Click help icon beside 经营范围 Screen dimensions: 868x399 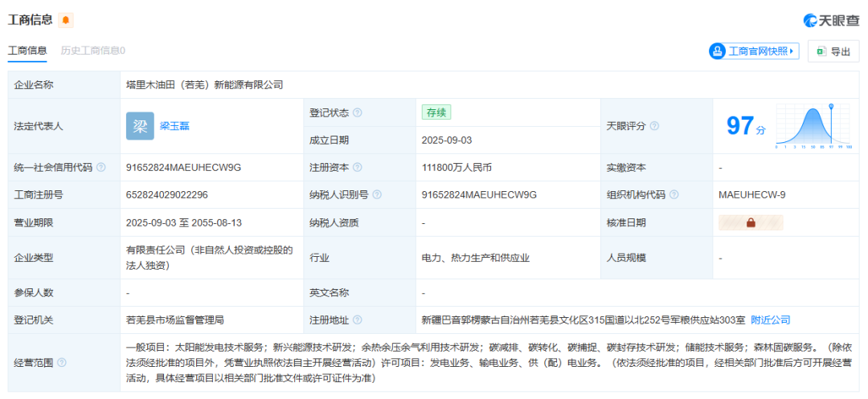[61, 363]
